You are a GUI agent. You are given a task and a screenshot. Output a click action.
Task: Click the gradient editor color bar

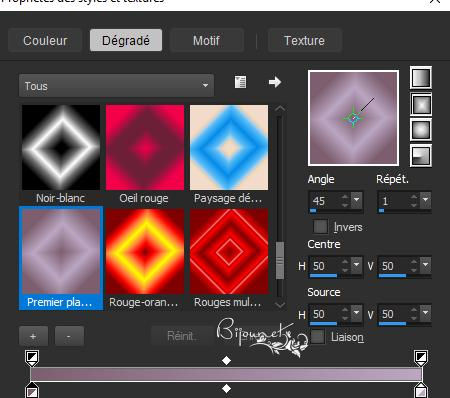pyautogui.click(x=226, y=374)
